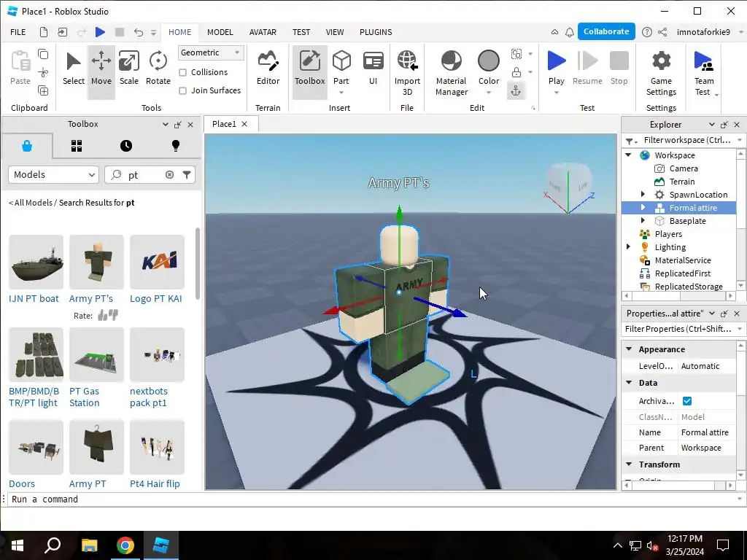Click the Group selection icon
This screenshot has width=747, height=560.
point(516,54)
